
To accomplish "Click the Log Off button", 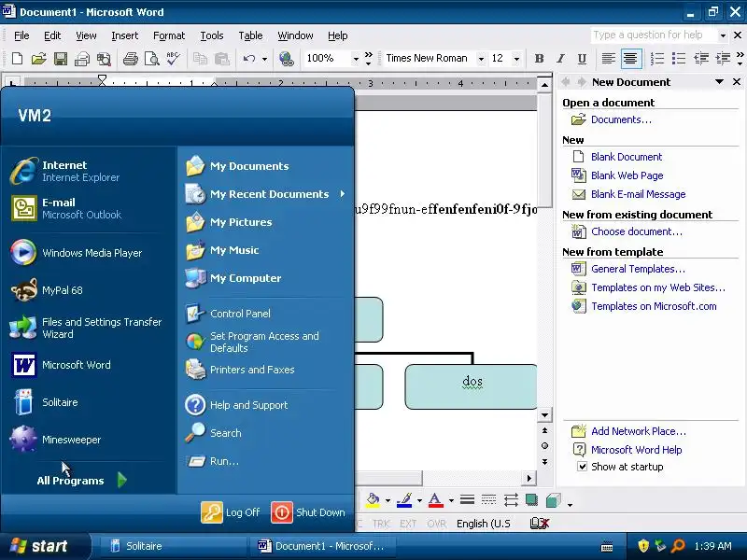I will pyautogui.click(x=231, y=512).
